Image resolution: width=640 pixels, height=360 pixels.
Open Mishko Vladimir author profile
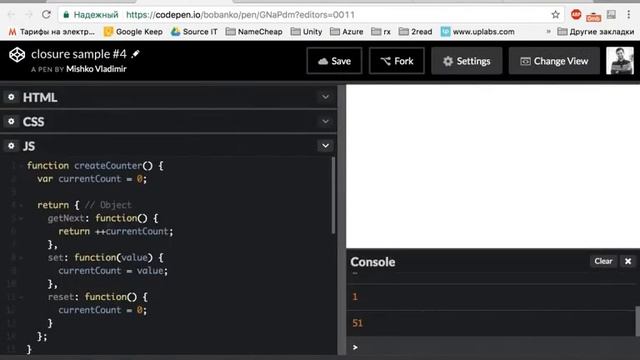(x=96, y=69)
